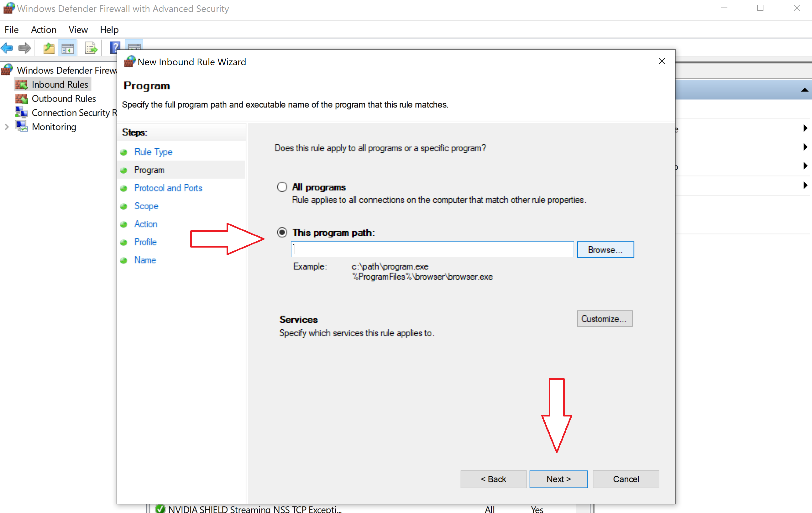
Task: Click the Browse... button
Action: (x=605, y=249)
